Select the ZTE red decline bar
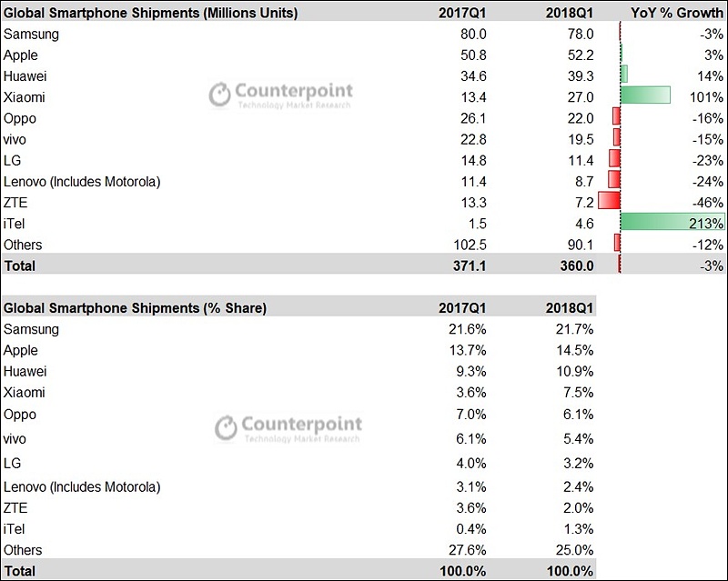728x581 pixels. 609,200
